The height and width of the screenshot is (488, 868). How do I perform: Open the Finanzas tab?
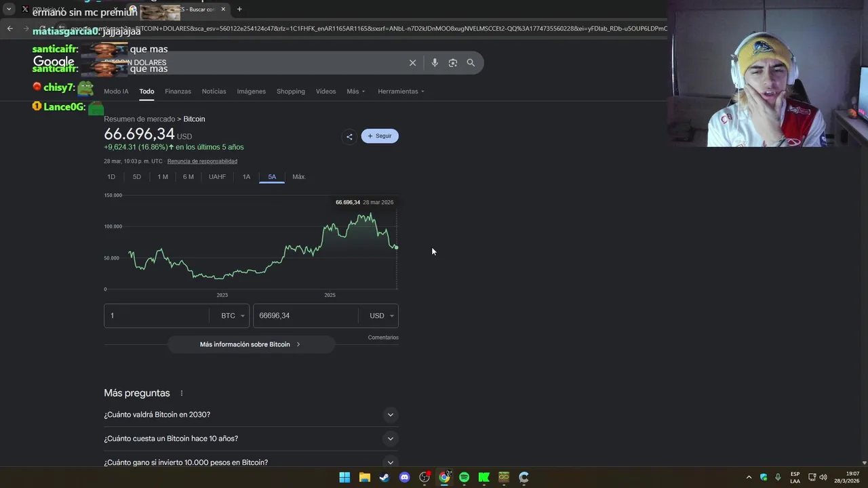(x=178, y=91)
